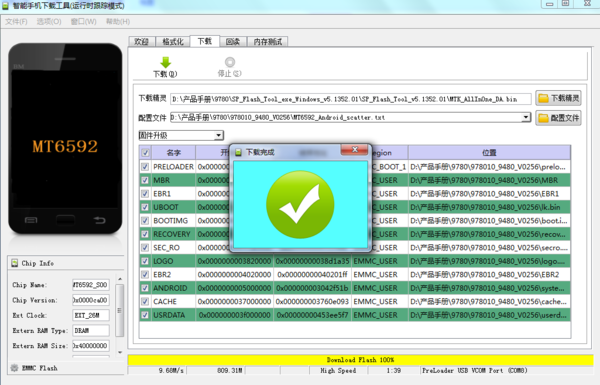Toggle the select-all header checkbox
This screenshot has width=600, height=385.
[x=145, y=153]
